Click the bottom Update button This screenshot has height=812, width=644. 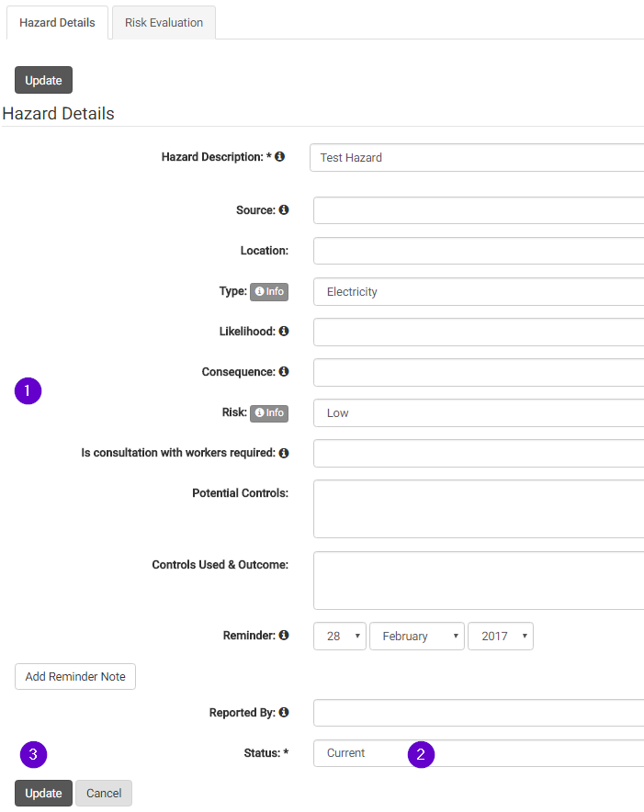point(43,793)
